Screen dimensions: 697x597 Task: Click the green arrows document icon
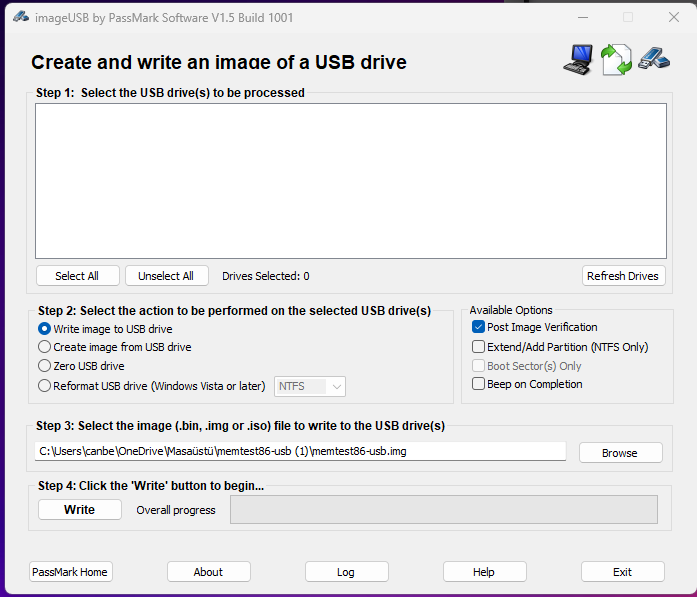tap(616, 60)
